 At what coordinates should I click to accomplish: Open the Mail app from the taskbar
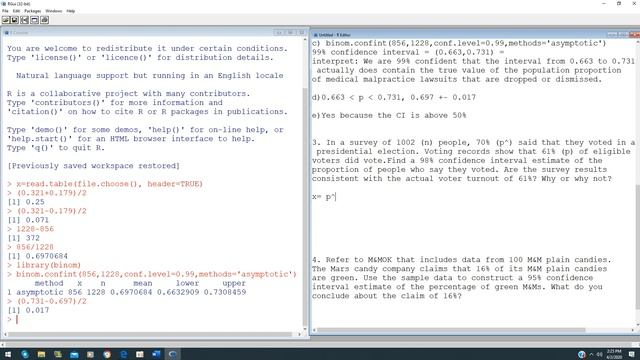point(74,354)
